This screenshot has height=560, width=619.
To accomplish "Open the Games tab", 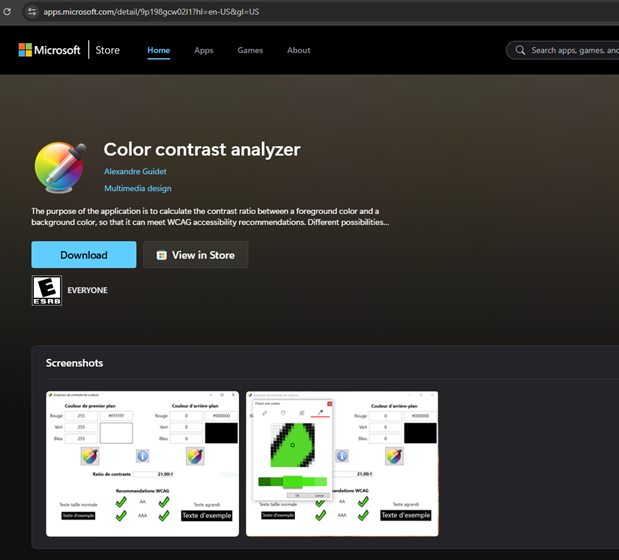I will click(250, 51).
